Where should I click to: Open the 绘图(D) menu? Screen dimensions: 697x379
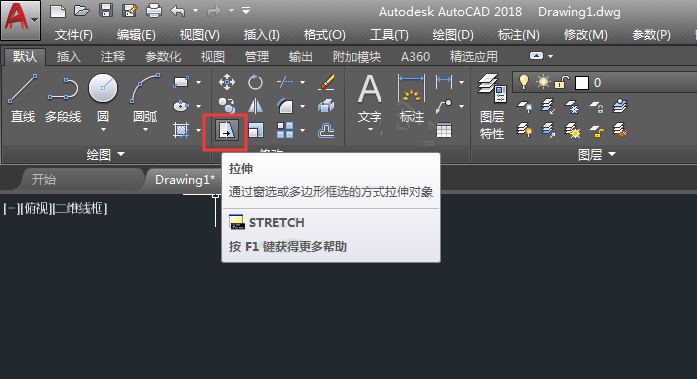[453, 35]
